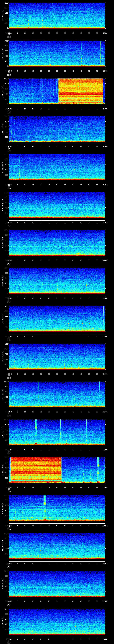Viewport: 114px width, 644px height.
Task: Click the long red noise block in the 10:26:00 spectrogram
Action: click(x=36, y=470)
